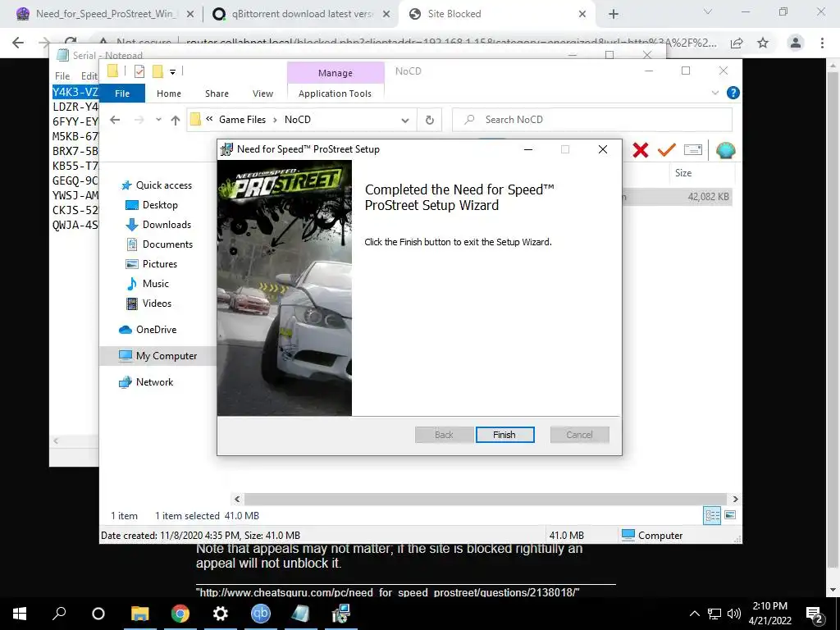This screenshot has height=630, width=840.
Task: Switch to details view layout
Action: tap(712, 515)
